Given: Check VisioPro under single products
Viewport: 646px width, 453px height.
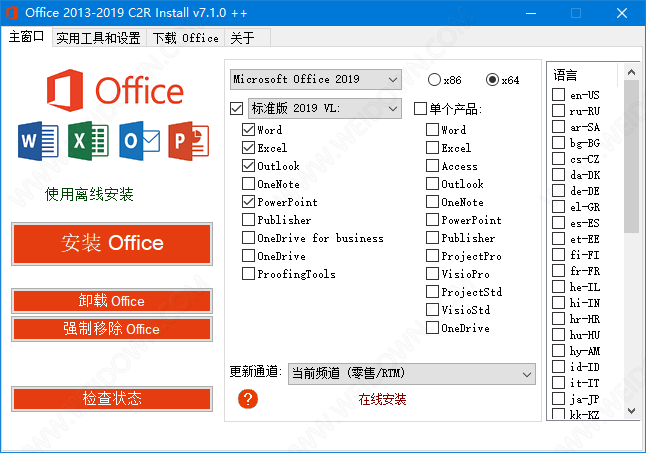Looking at the screenshot, I should coord(433,273).
